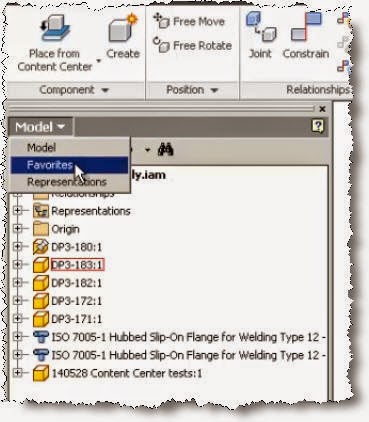Select the Origin folder label
Screen dimensions: 369x422
[x=65, y=229]
